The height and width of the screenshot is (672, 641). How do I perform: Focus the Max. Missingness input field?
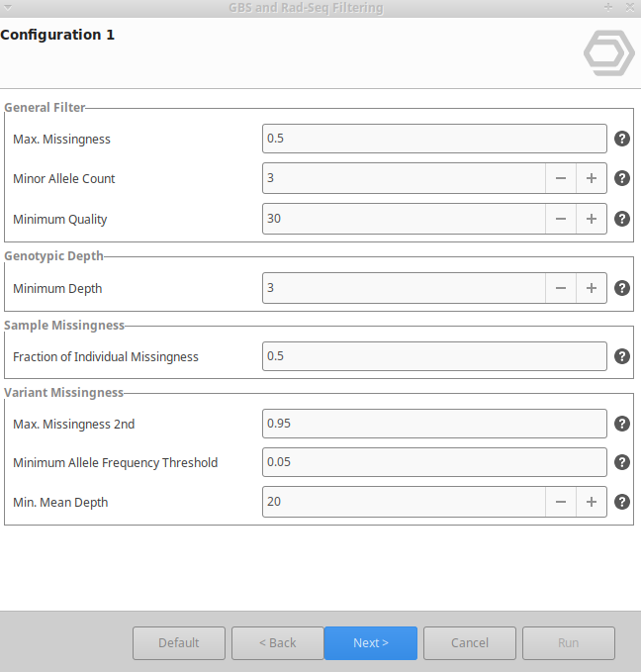coord(434,139)
